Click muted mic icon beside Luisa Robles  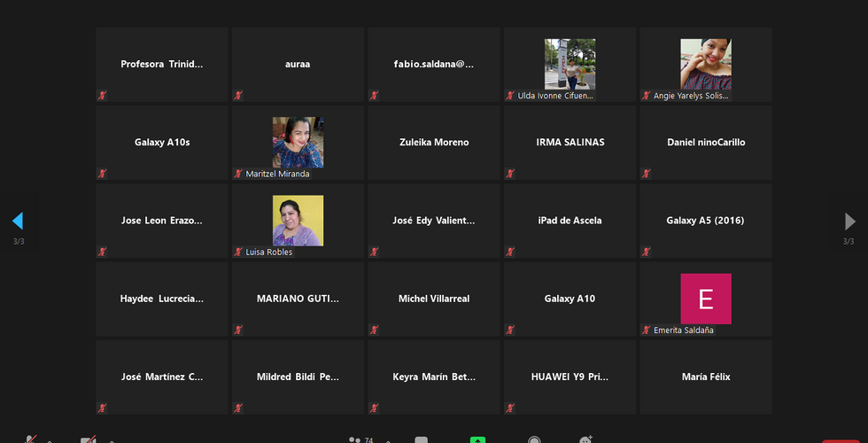click(238, 252)
